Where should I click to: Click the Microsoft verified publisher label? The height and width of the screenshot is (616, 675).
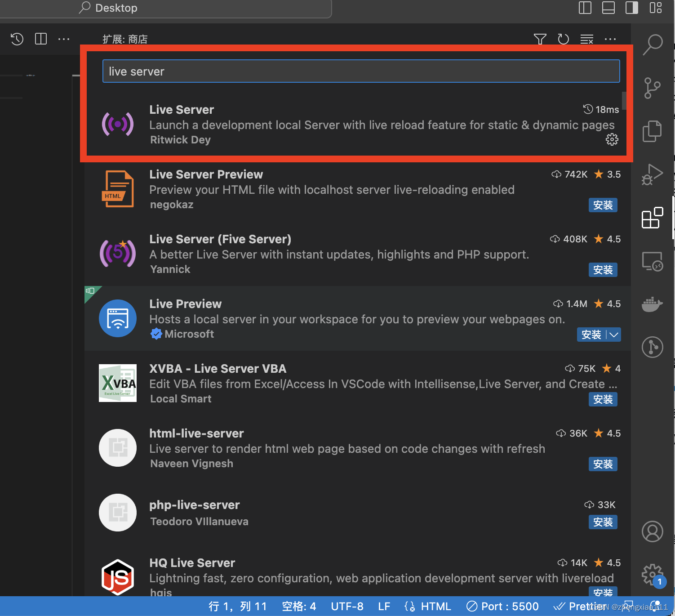pyautogui.click(x=182, y=334)
